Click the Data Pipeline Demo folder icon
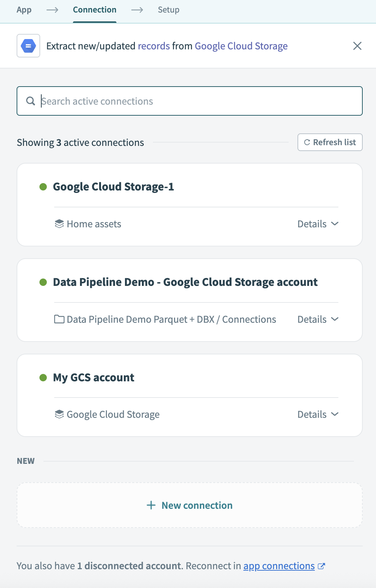 59,319
